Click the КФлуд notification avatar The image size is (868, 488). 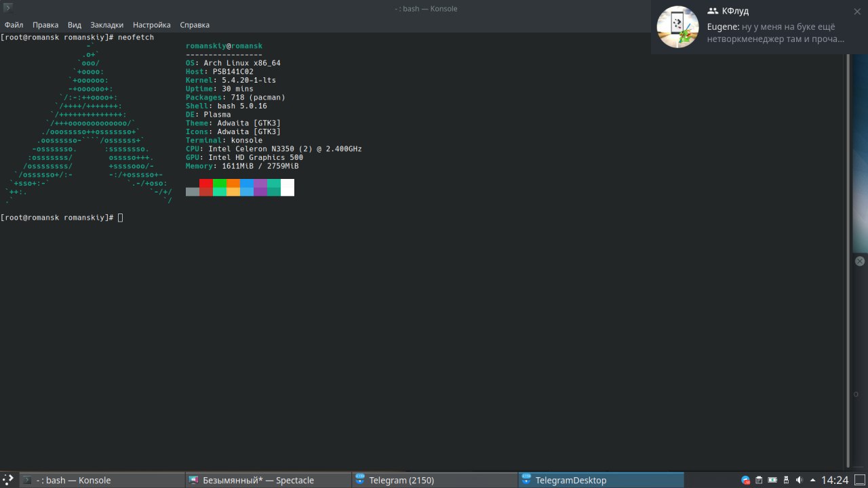pos(678,27)
